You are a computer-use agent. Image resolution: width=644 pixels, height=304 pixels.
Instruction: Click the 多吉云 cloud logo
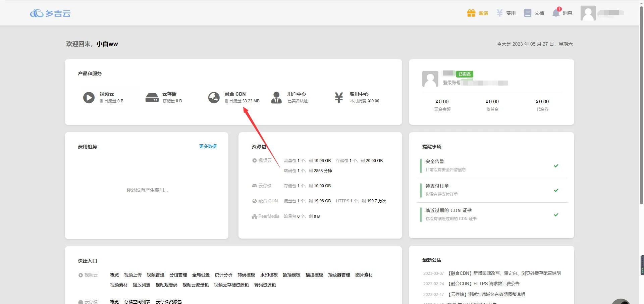pos(50,13)
